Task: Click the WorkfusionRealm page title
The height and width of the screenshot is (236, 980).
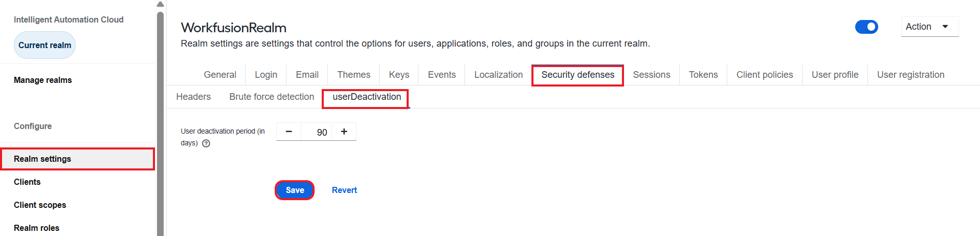Action: coord(234,28)
